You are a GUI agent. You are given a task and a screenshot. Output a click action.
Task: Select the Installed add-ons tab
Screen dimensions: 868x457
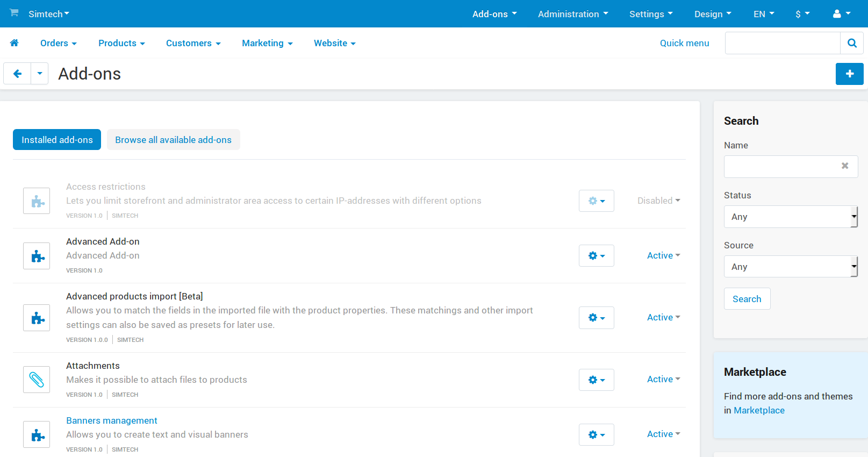point(57,140)
